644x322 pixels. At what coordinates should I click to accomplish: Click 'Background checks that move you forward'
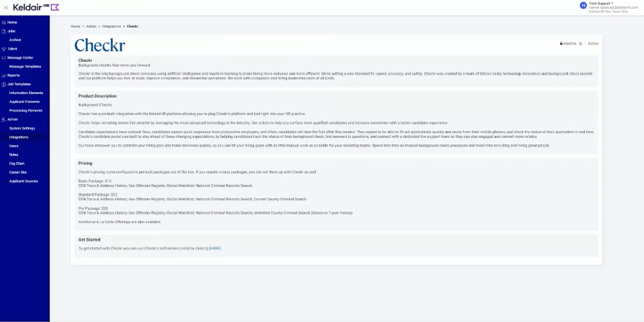point(114,65)
